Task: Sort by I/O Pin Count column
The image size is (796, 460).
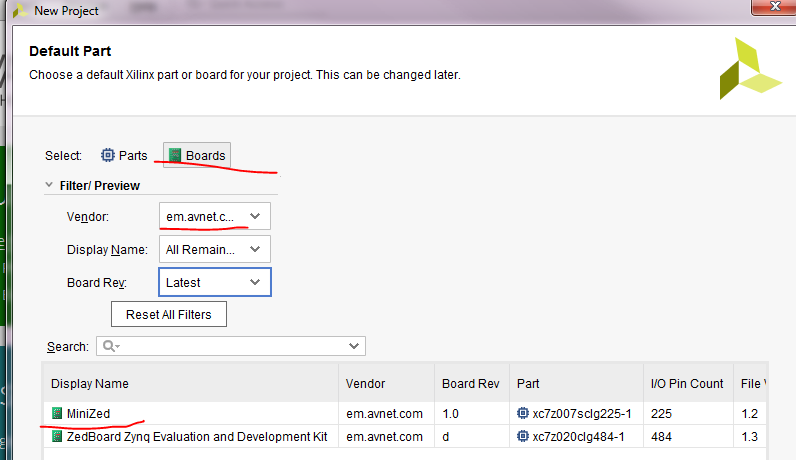Action: click(x=688, y=383)
